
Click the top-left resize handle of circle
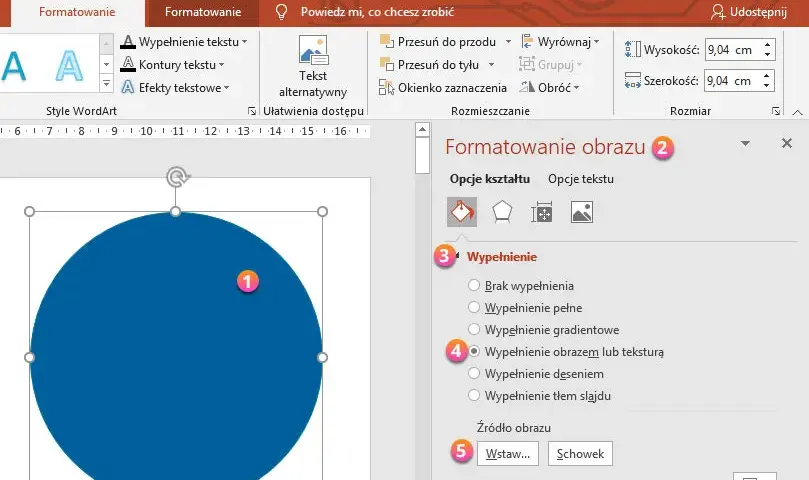point(29,212)
